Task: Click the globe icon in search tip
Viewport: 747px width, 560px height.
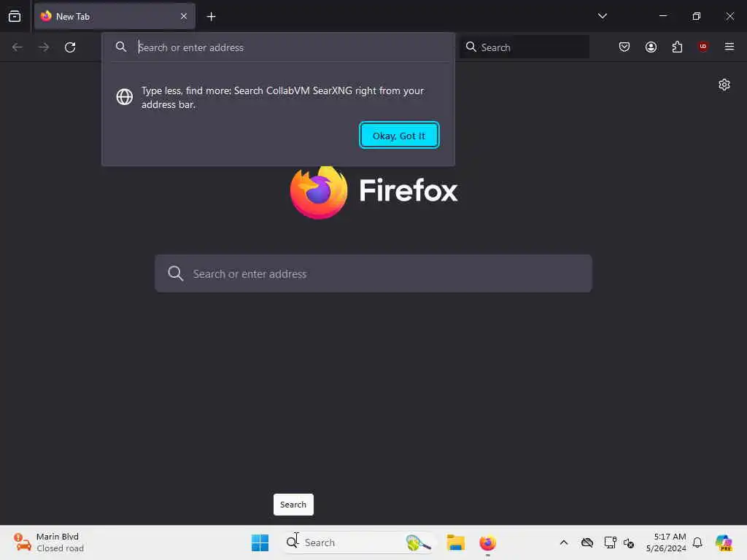Action: coord(125,97)
